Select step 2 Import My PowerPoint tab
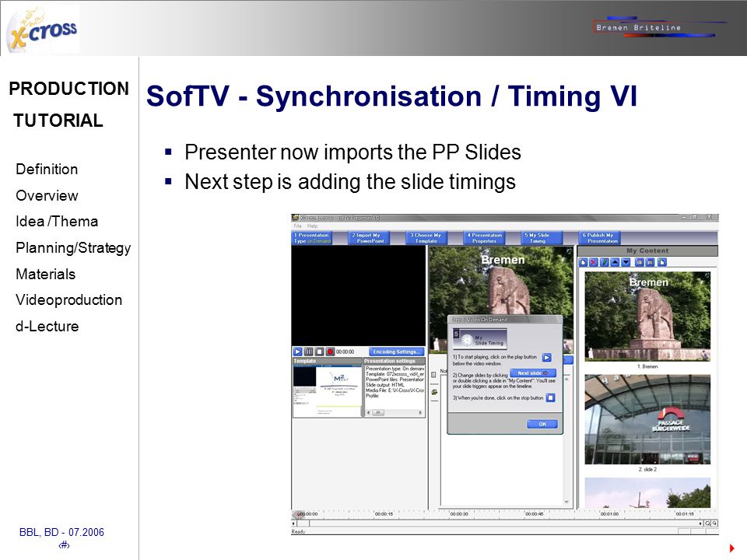 pyautogui.click(x=369, y=238)
